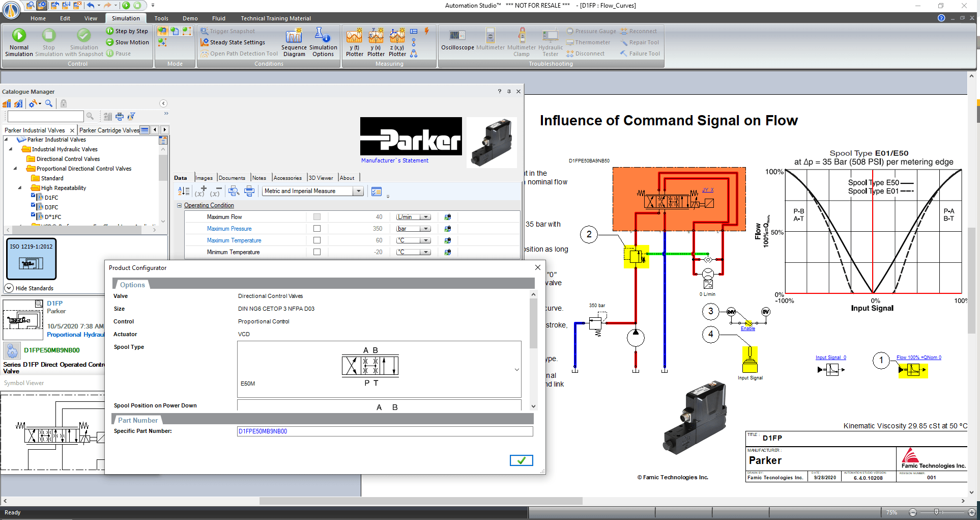Screen dimensions: 980x520
Task: Expand the Spool Type selector
Action: click(x=517, y=370)
